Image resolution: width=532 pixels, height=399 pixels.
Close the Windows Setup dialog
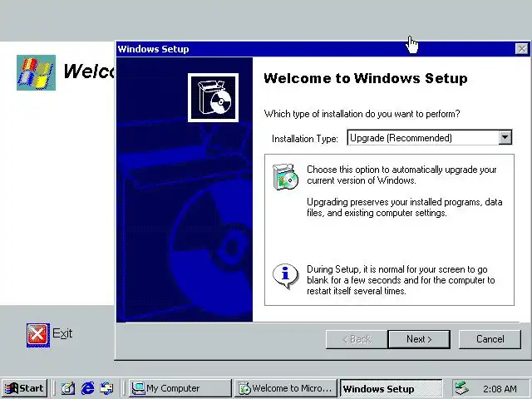(x=521, y=49)
